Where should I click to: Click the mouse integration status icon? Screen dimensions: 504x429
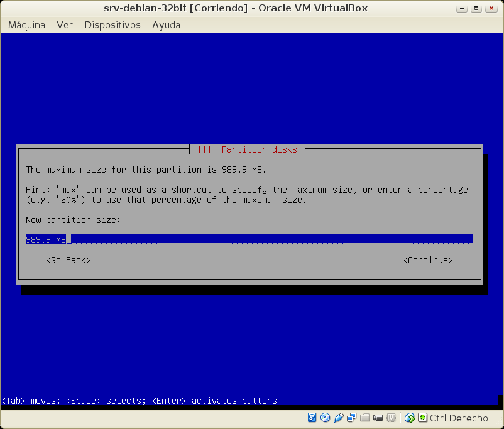(410, 418)
